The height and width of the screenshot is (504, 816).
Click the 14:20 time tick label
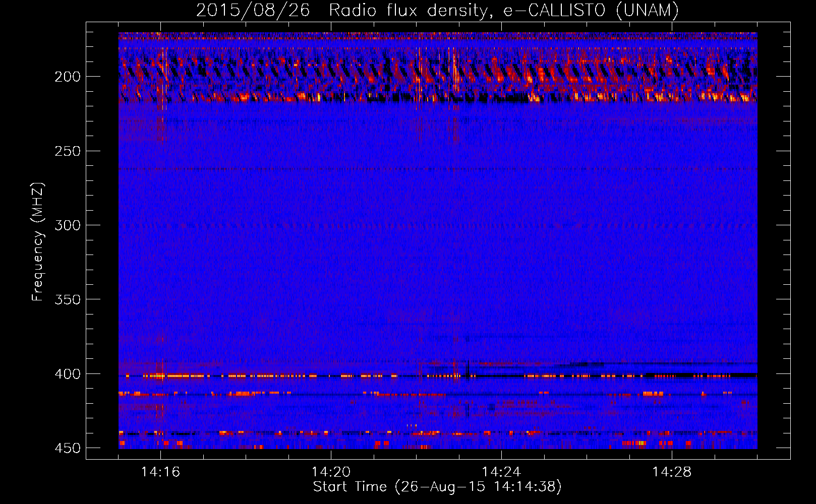click(331, 472)
